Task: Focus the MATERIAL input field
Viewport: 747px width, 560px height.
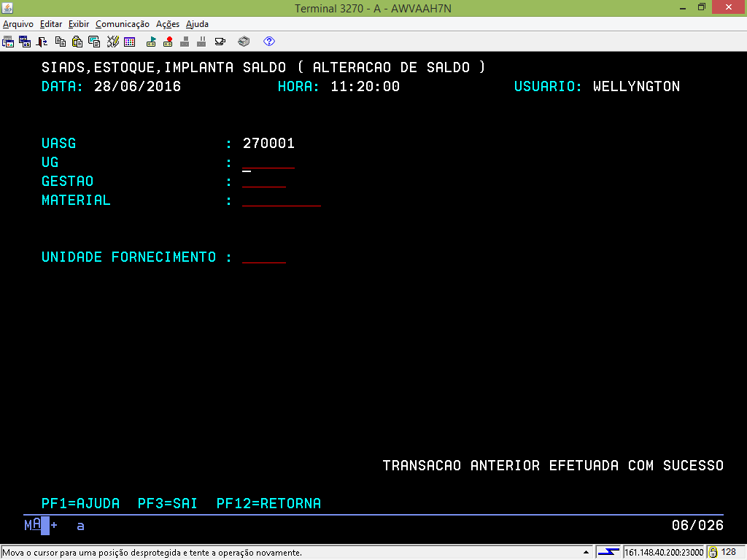Action: 282,201
